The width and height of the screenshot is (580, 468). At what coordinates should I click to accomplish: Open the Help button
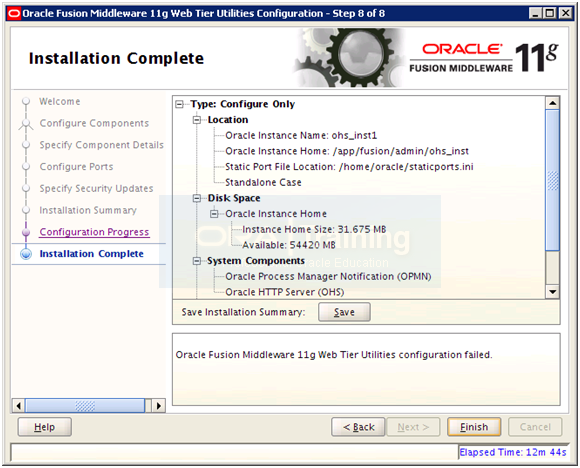(44, 427)
